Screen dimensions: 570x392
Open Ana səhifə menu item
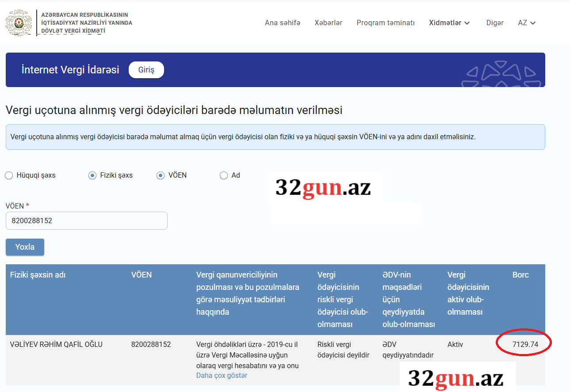283,23
